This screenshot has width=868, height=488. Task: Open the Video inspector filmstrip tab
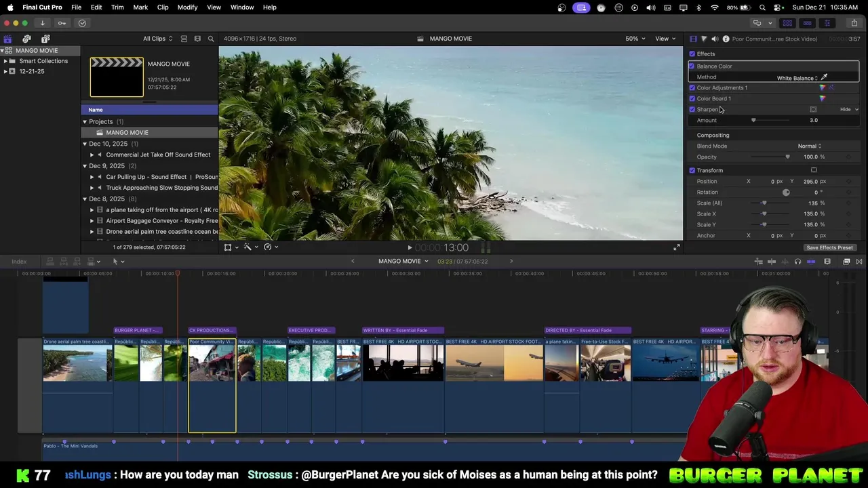pyautogui.click(x=693, y=39)
